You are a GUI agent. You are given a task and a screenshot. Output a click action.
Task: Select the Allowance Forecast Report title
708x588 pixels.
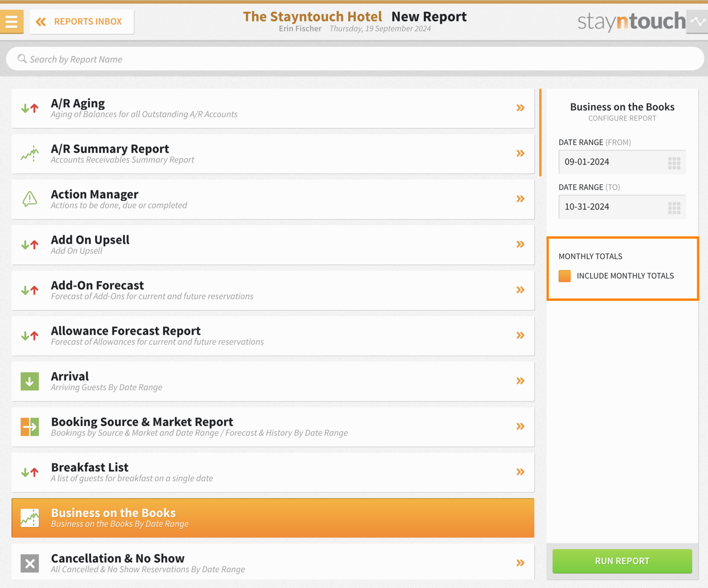pyautogui.click(x=126, y=330)
